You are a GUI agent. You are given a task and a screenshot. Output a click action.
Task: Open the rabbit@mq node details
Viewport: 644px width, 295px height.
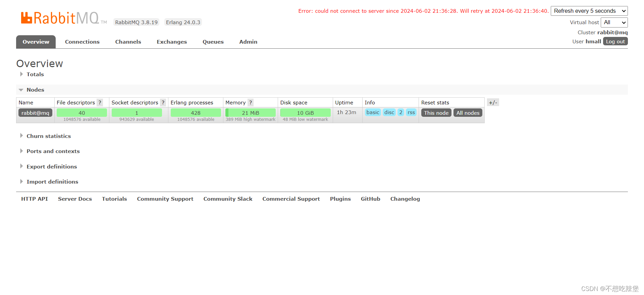pyautogui.click(x=35, y=113)
